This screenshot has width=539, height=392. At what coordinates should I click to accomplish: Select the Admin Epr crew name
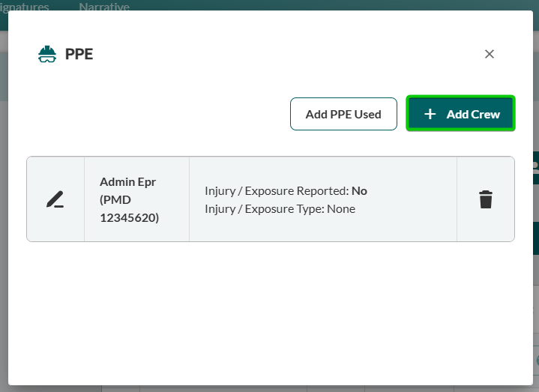(x=127, y=182)
